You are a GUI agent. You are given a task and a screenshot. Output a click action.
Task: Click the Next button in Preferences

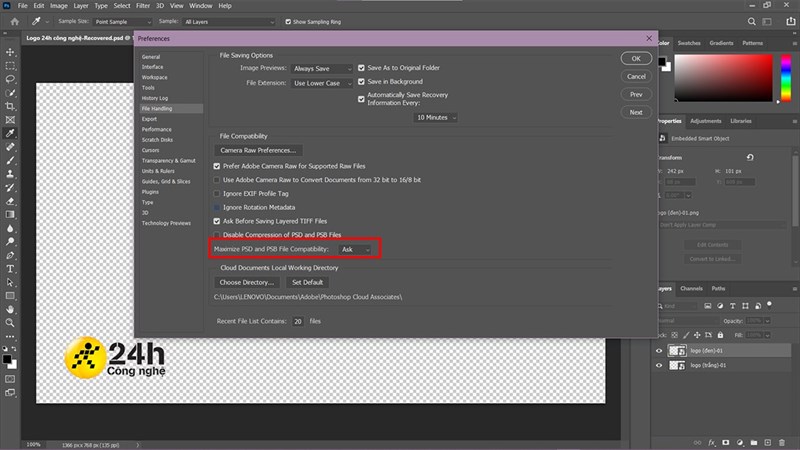point(636,112)
